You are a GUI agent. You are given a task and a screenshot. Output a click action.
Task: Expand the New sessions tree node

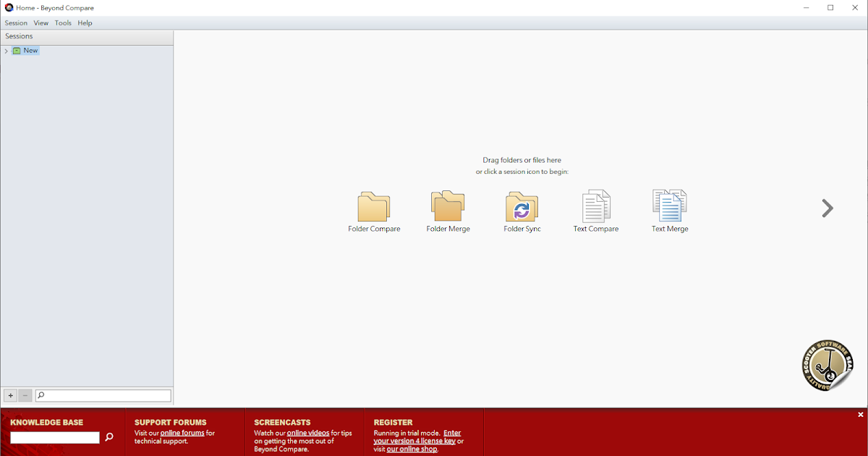pos(6,51)
